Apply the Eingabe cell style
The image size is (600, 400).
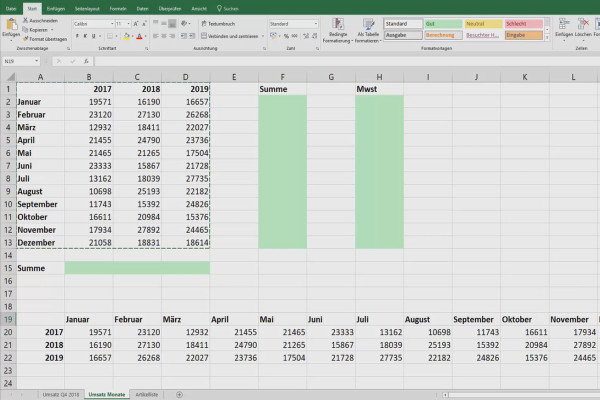click(523, 35)
